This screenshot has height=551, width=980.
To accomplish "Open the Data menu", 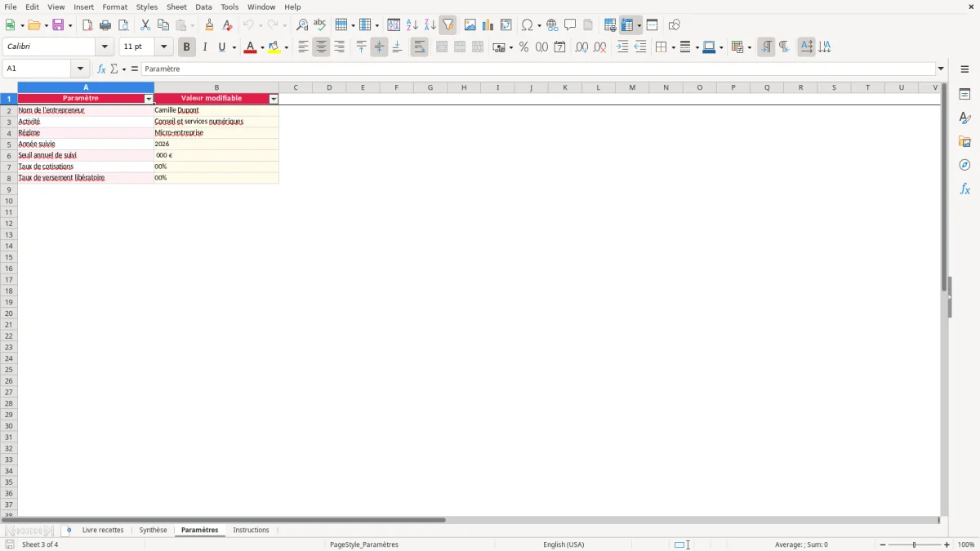I will point(203,7).
